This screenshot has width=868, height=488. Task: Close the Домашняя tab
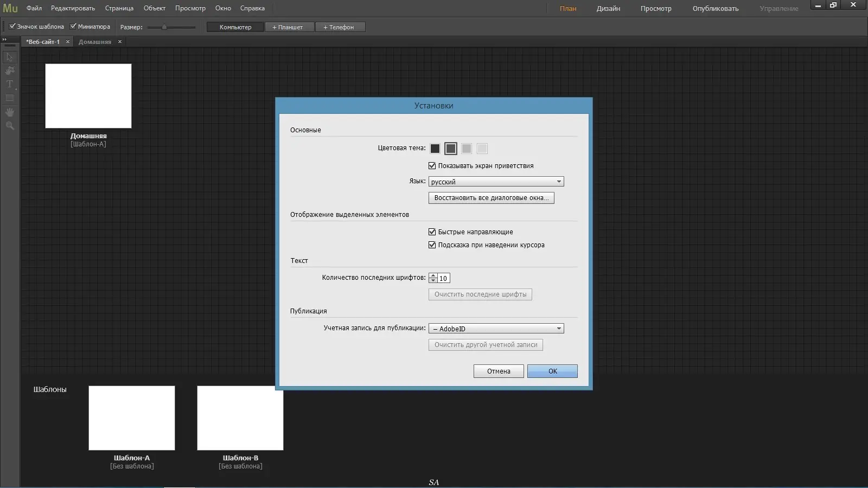(120, 42)
